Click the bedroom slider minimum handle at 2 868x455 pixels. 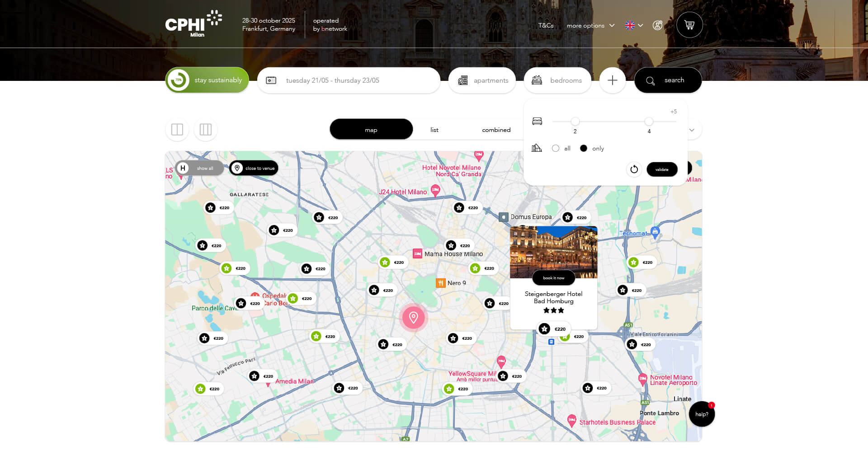575,122
